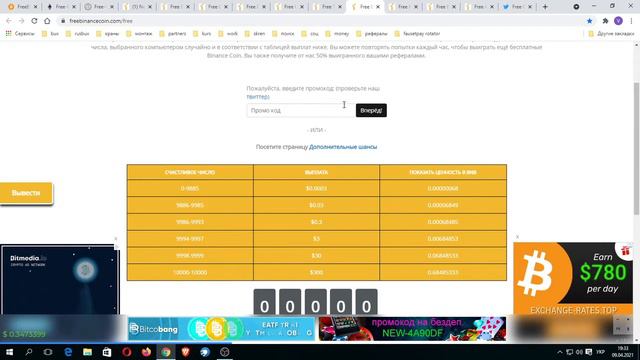The width and height of the screenshot is (640, 360).
Task: Reload the current page
Action: point(34,21)
